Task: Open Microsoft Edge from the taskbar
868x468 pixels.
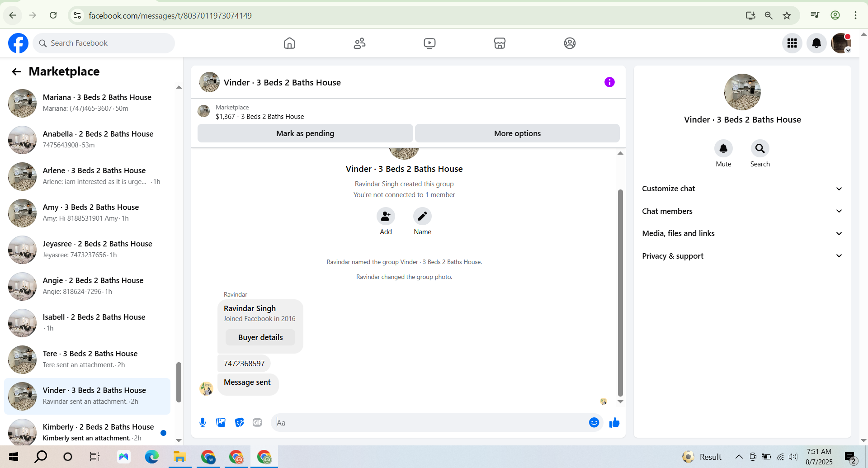Action: coord(151,457)
